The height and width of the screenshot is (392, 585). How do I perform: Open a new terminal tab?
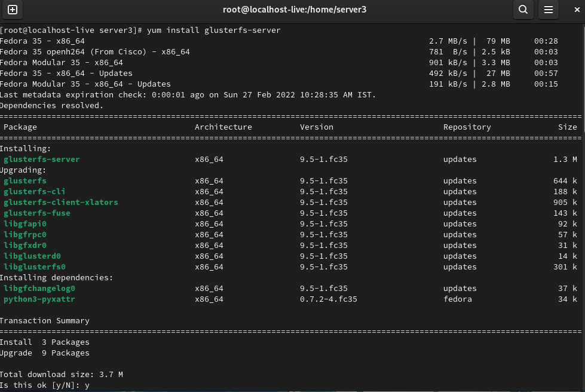tap(13, 10)
